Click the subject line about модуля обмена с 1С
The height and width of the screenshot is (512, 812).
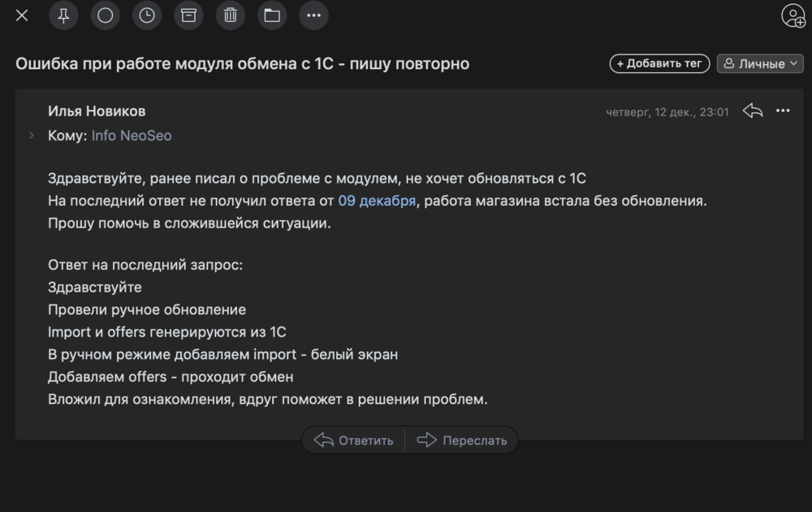[242, 63]
